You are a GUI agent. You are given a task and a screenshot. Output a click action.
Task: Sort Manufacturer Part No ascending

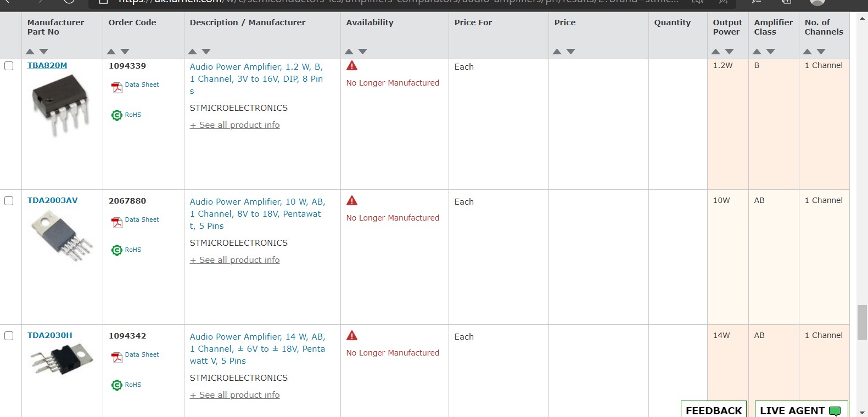(x=30, y=52)
